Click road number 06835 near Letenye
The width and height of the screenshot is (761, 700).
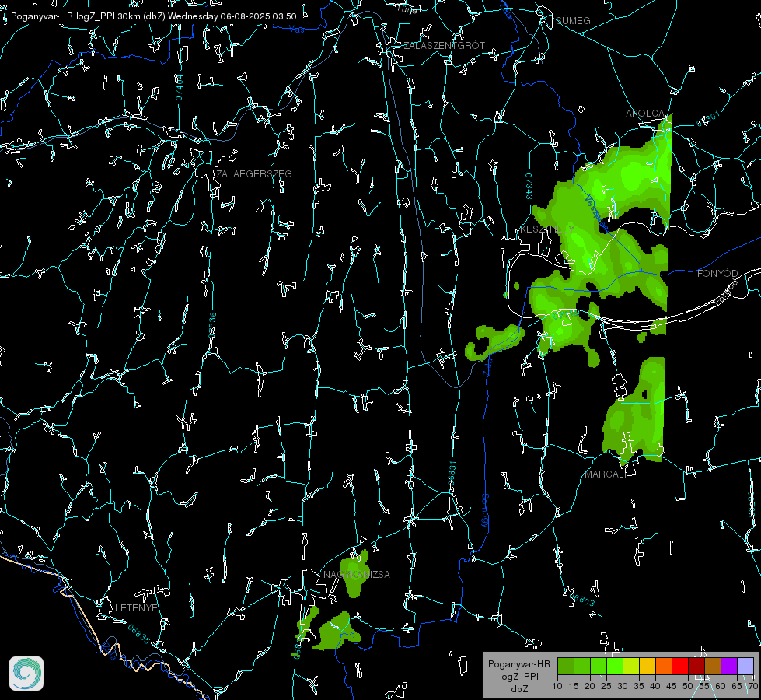(x=139, y=634)
